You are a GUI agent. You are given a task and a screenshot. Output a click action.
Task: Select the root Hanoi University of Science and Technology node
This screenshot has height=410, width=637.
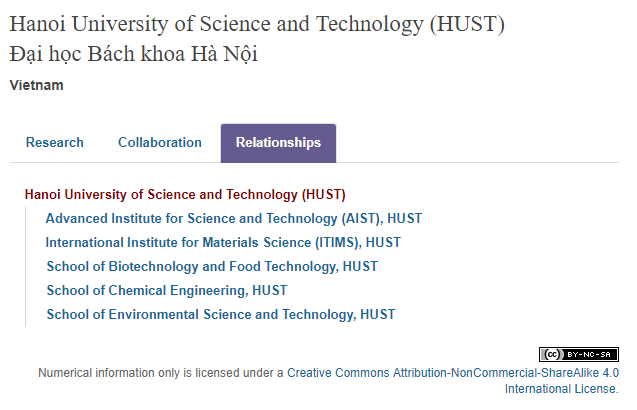(185, 194)
